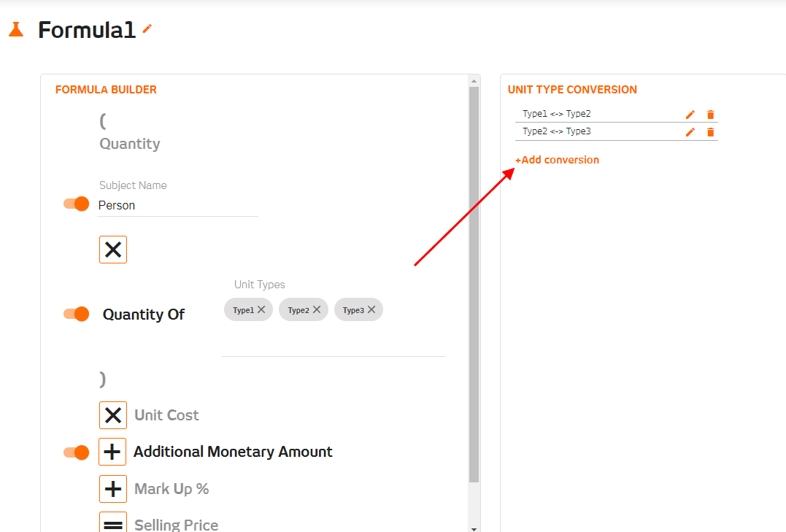
Task: Click the Type2 chip label
Action: (x=298, y=310)
